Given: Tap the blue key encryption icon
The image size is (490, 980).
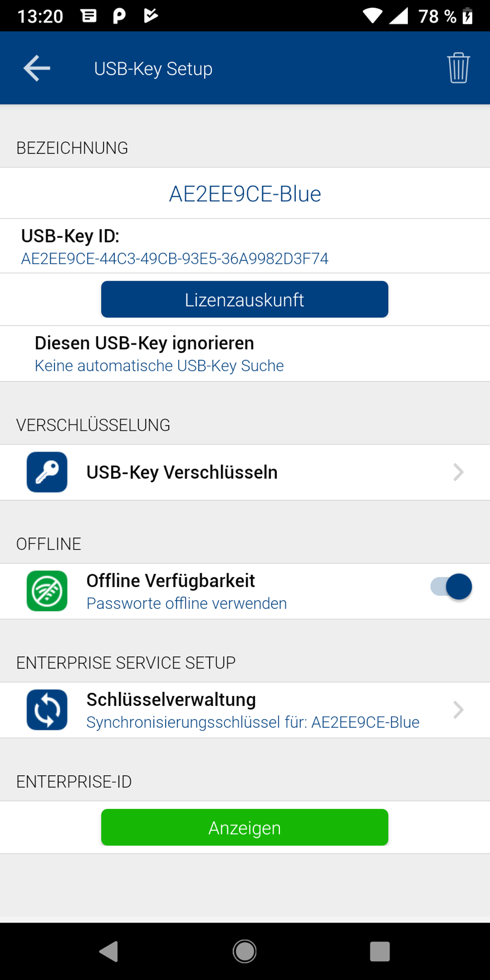Looking at the screenshot, I should (x=47, y=472).
